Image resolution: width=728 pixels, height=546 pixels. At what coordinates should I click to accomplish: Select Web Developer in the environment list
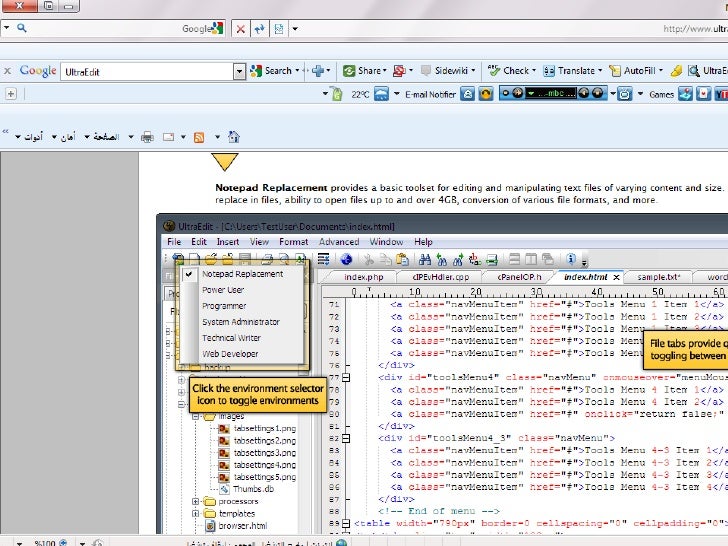click(230, 354)
